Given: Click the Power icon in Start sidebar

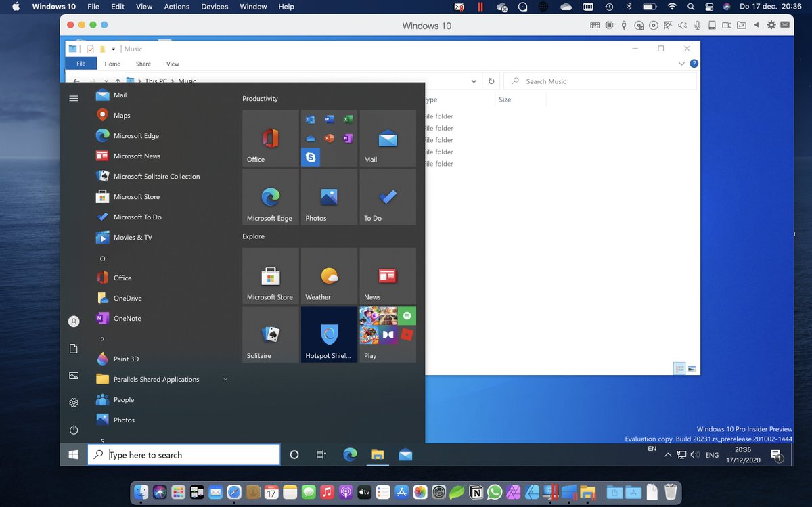Looking at the screenshot, I should (x=74, y=430).
